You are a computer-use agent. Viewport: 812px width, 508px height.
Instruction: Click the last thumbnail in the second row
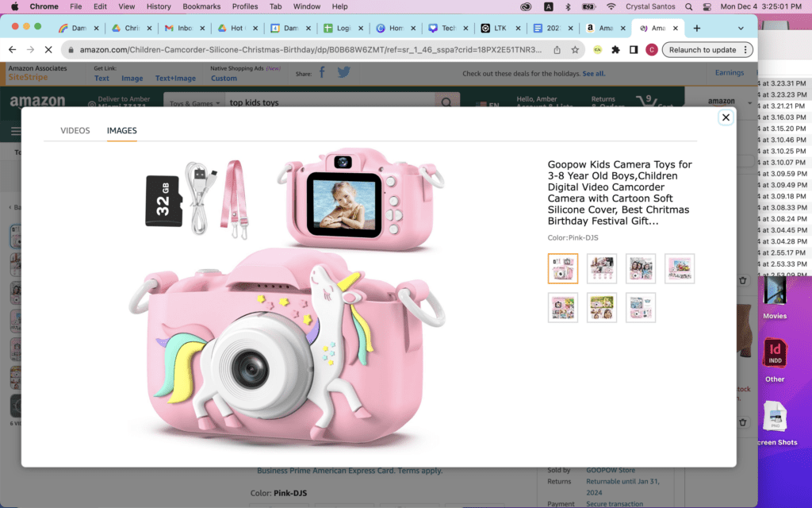pos(641,307)
